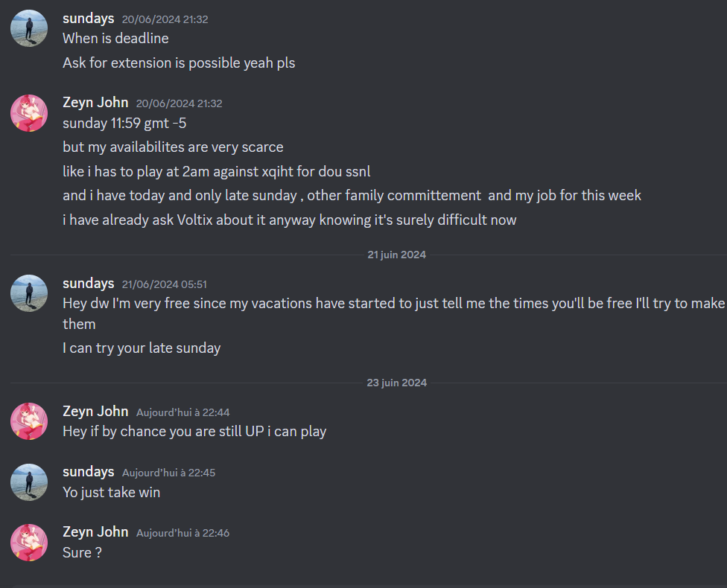Viewport: 727px width, 588px height.
Task: Click the Zeyn John username dated 20/06/2024 21:32
Action: pos(95,103)
